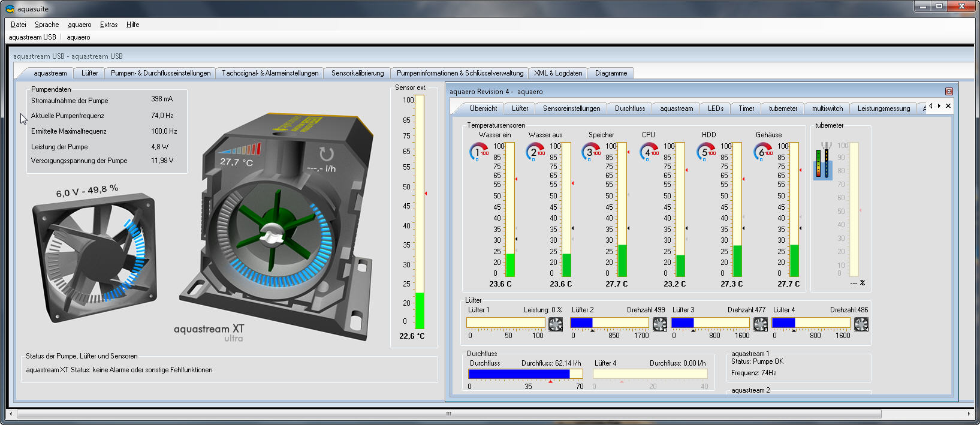Click the Gehäuse sensor 6 gauge icon

click(x=762, y=152)
